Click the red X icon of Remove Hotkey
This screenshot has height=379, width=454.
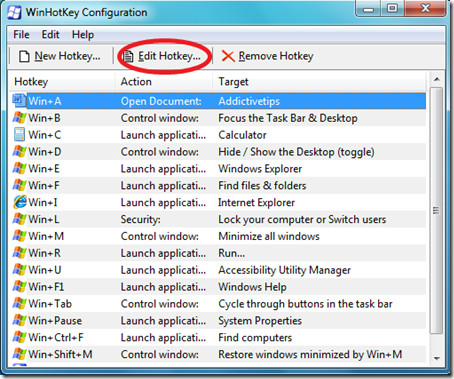click(228, 56)
